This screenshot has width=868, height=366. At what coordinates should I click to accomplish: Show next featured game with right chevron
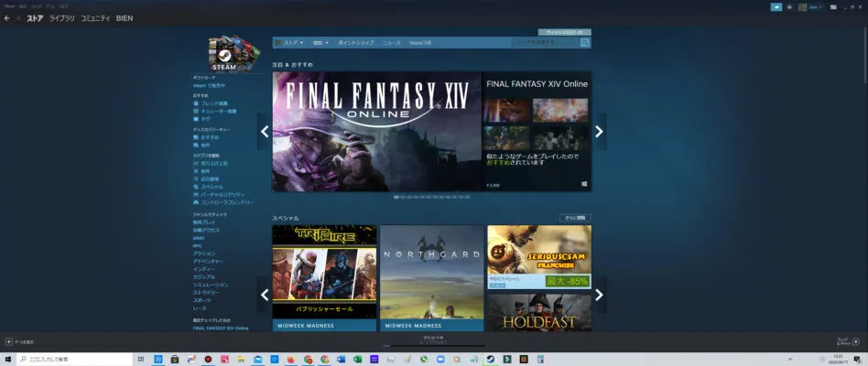[599, 132]
